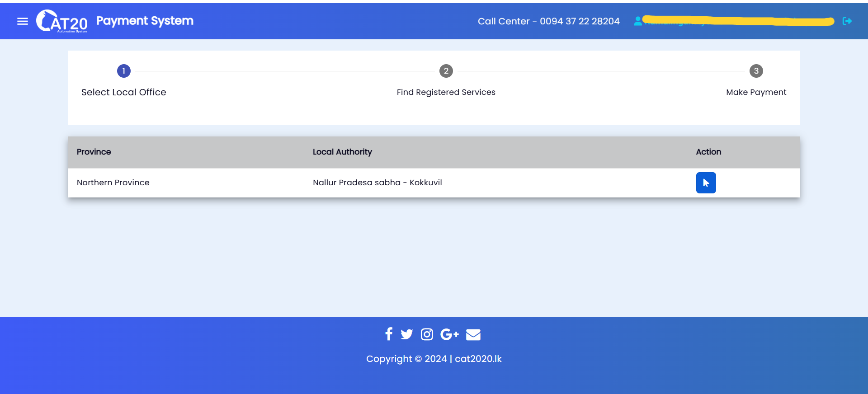The width and height of the screenshot is (868, 394).
Task: Click the user profile icon
Action: coord(638,21)
